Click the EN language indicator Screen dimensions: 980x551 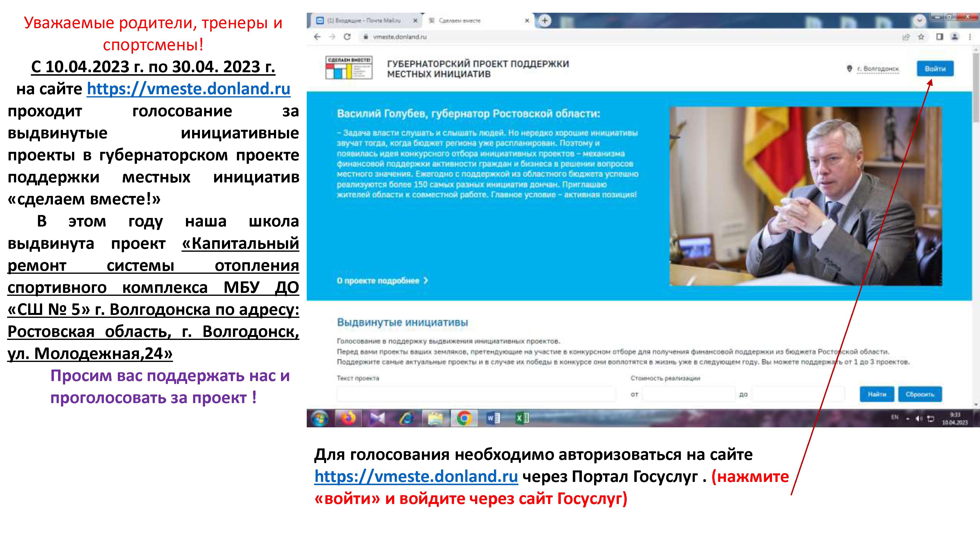(x=895, y=417)
